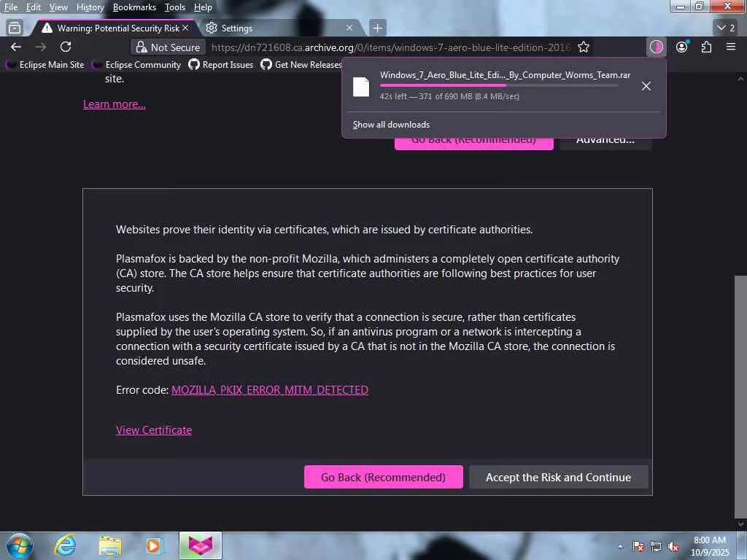Reload the page with refresh icon
Screen dimensions: 747x560
pos(66,47)
